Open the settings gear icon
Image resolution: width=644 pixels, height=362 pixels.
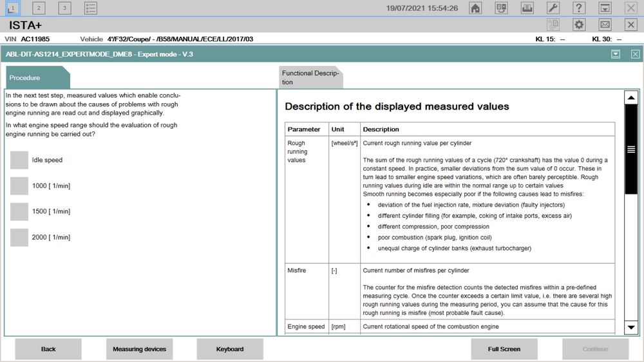tap(579, 24)
